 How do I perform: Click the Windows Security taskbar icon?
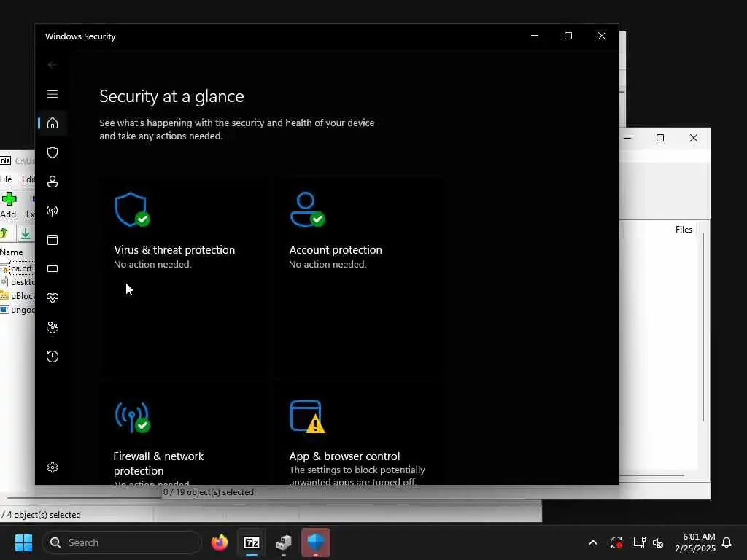pos(315,542)
